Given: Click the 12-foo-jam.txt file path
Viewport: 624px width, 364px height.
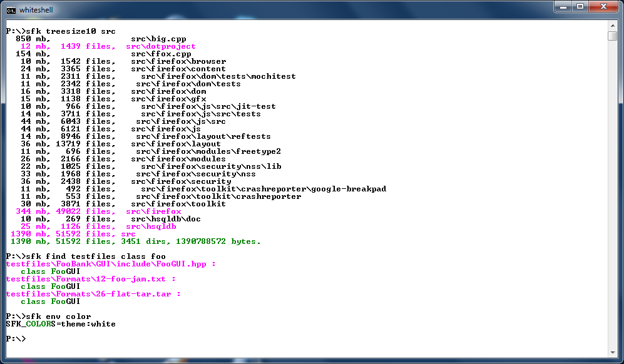Looking at the screenshot, I should click(x=91, y=279).
